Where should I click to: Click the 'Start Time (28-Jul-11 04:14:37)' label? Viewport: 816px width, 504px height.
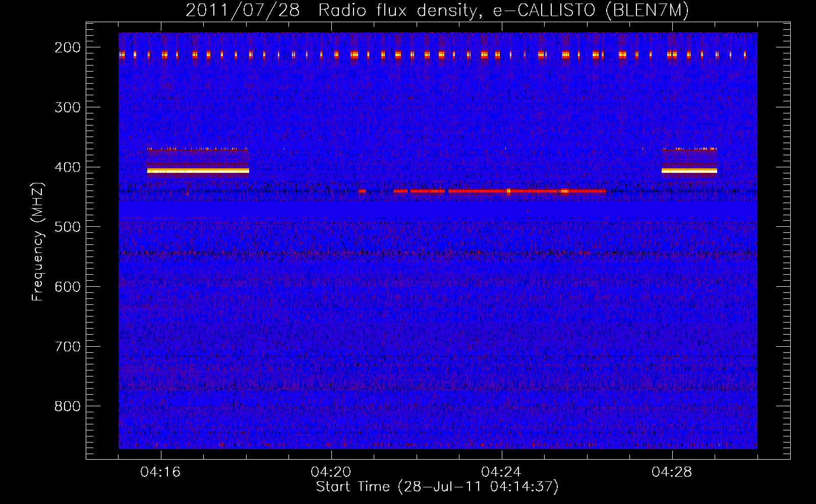click(x=437, y=487)
